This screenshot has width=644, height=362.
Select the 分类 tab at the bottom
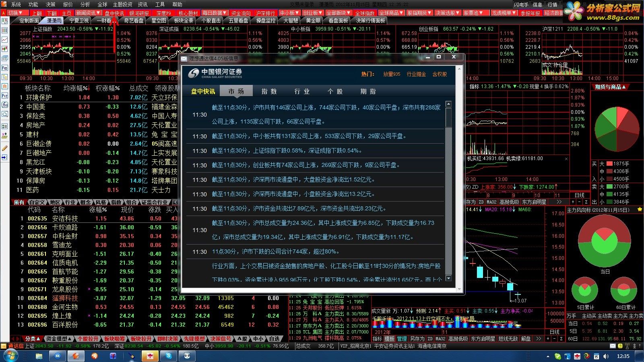pos(32,339)
